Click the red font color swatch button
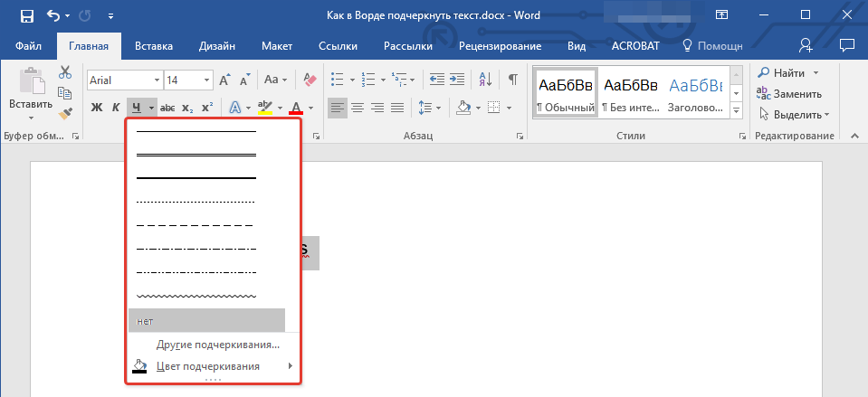 coord(296,108)
